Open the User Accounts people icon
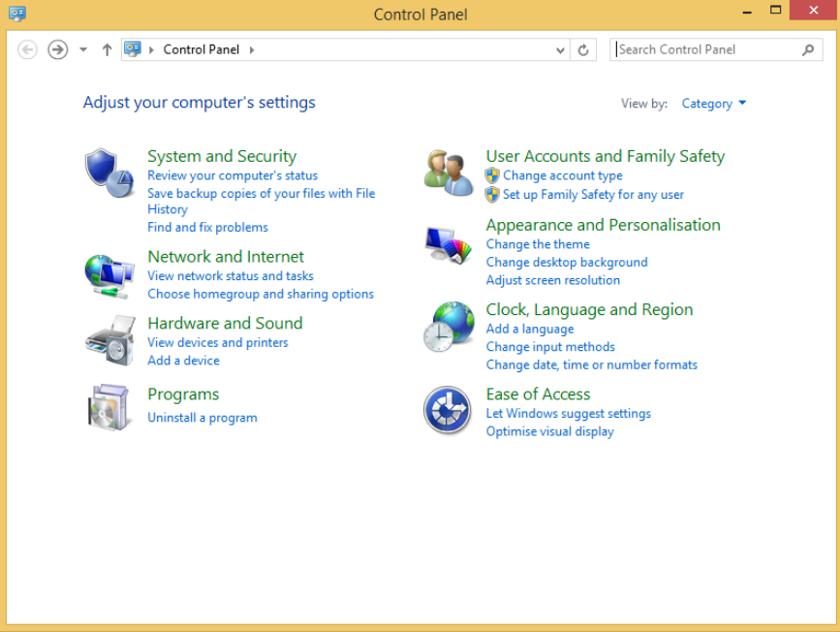840x632 pixels. [x=449, y=173]
